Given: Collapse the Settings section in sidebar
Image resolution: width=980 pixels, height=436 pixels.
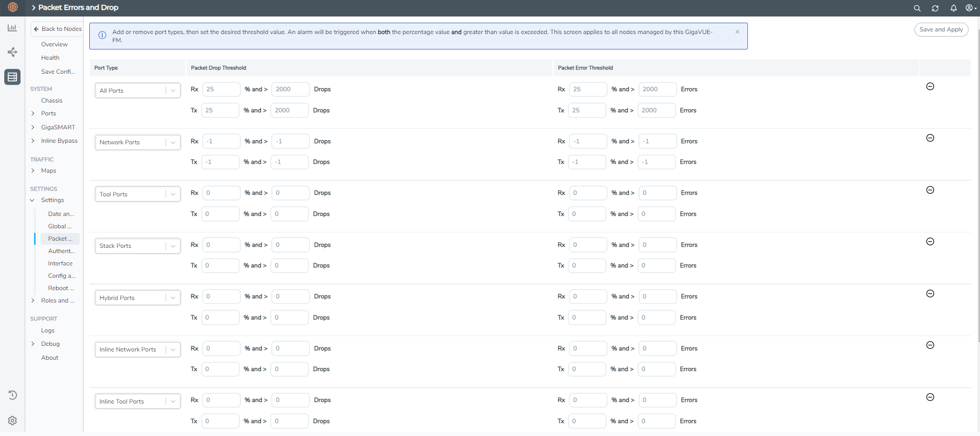Looking at the screenshot, I should click(x=32, y=200).
